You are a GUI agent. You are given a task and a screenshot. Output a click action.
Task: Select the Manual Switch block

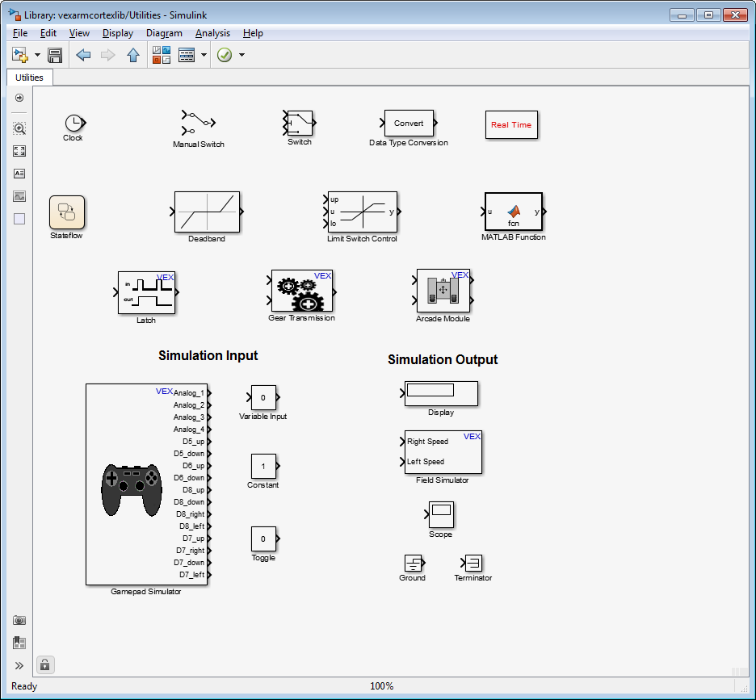coord(198,123)
